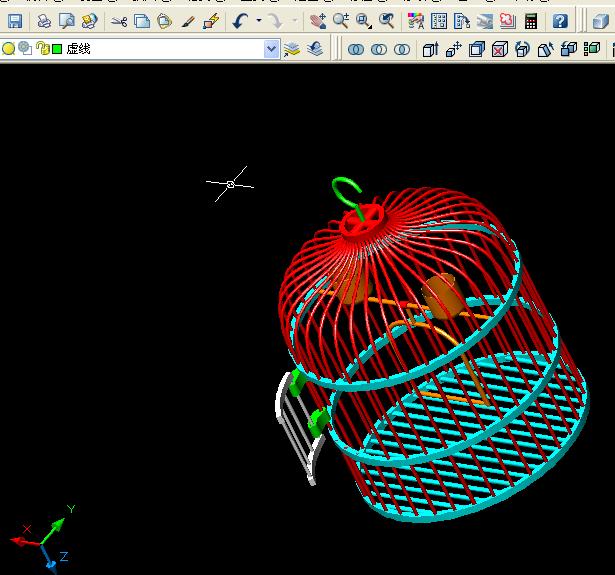Click the UCS axis icon
615x575 pixels.
tap(41, 539)
